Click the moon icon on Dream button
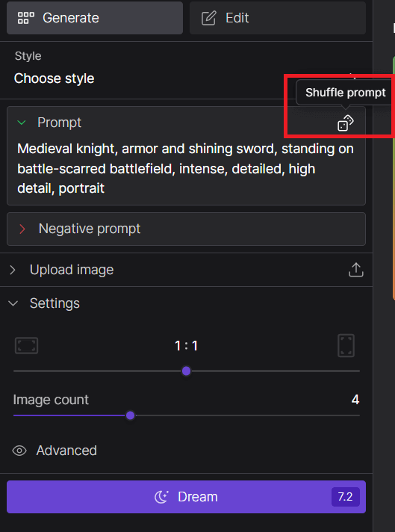Screen dimensions: 395x532 161,497
